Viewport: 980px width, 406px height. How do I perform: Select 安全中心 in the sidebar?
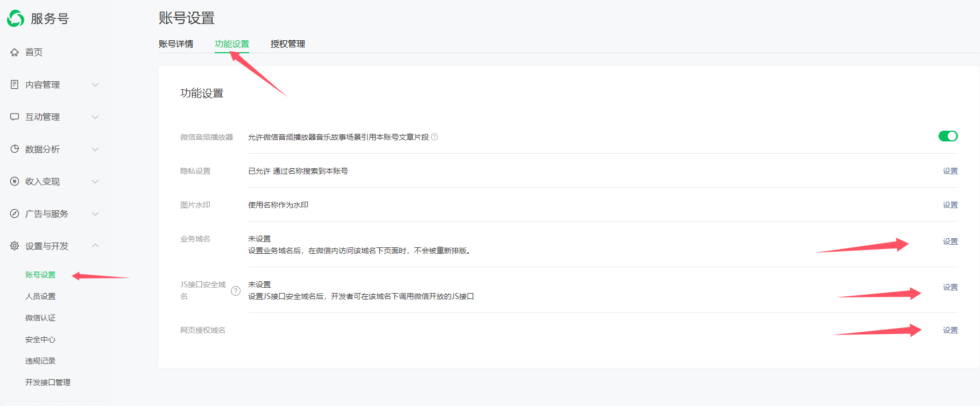tap(40, 339)
